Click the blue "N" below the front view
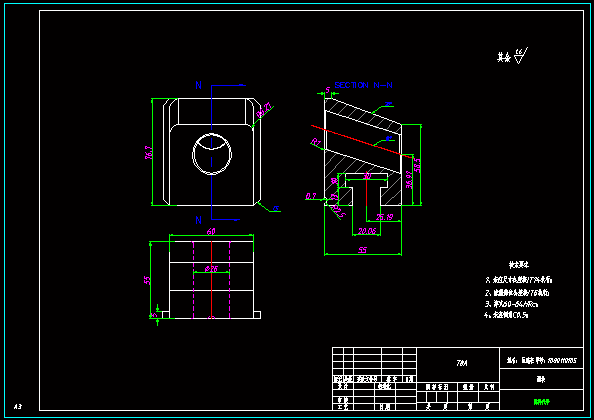 pos(199,220)
